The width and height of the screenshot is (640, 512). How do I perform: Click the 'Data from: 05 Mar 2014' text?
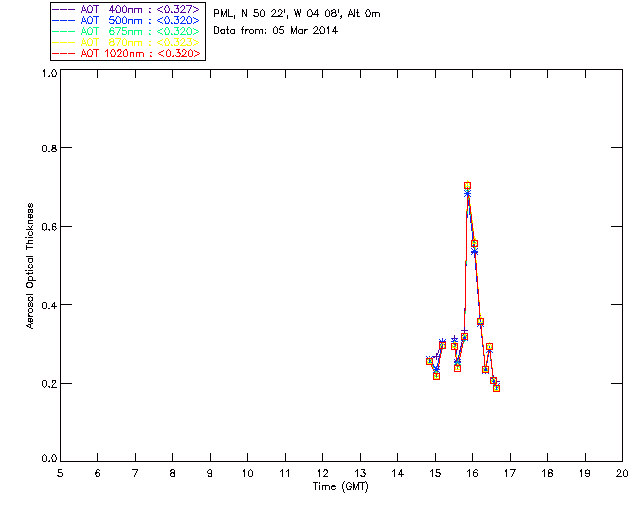276,31
